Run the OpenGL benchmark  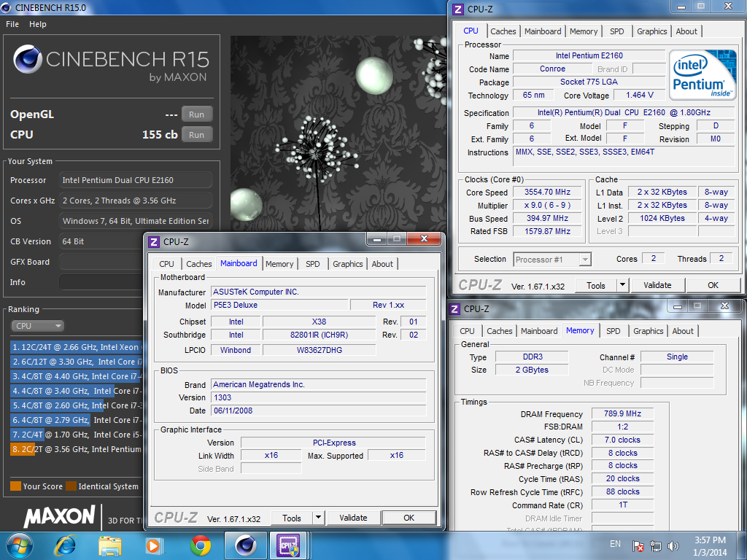tap(196, 114)
